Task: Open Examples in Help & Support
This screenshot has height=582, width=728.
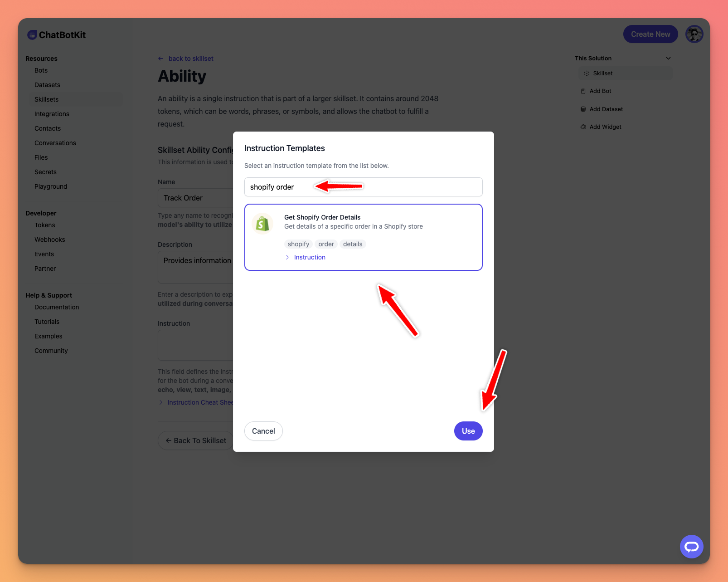Action: click(48, 336)
